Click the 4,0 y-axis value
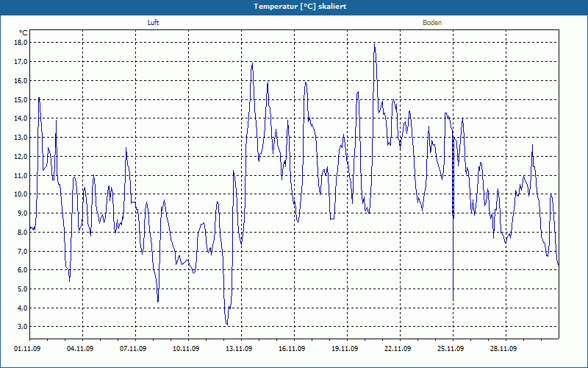This screenshot has height=368, width=588. pyautogui.click(x=22, y=308)
